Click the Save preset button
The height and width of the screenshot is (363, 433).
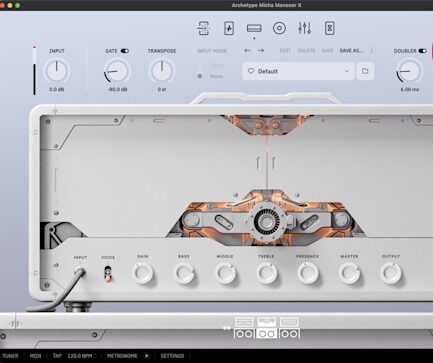(x=327, y=51)
